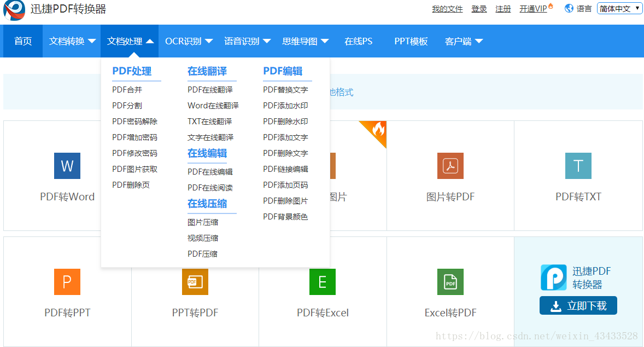
Task: Choose TXT在线翻译 menu entry
Action: pos(210,122)
